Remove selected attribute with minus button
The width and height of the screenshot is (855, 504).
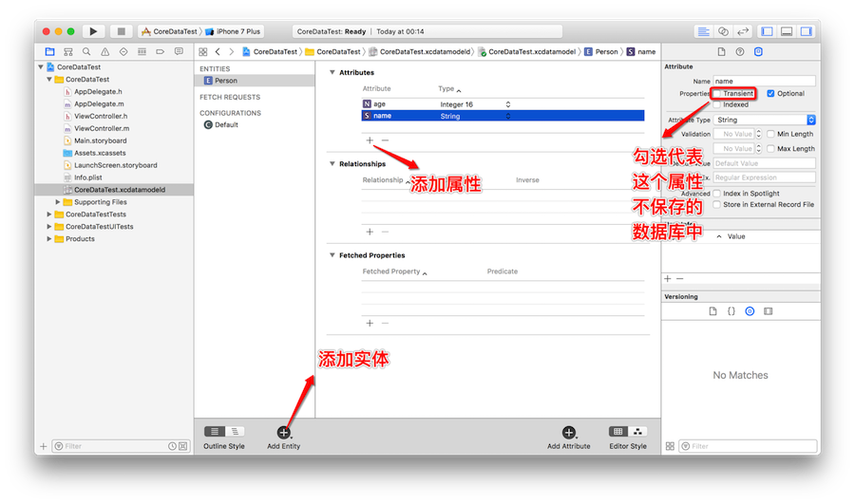click(x=385, y=140)
